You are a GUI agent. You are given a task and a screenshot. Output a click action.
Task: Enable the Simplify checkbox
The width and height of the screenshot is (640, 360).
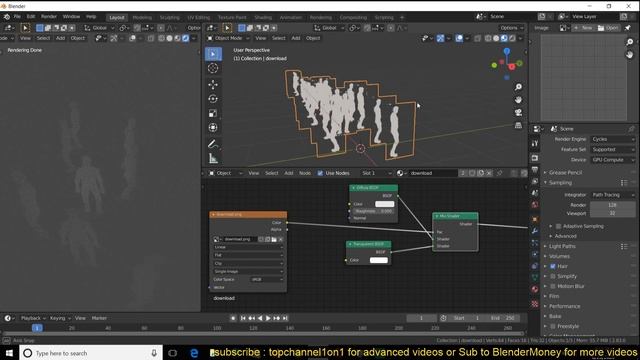553,276
